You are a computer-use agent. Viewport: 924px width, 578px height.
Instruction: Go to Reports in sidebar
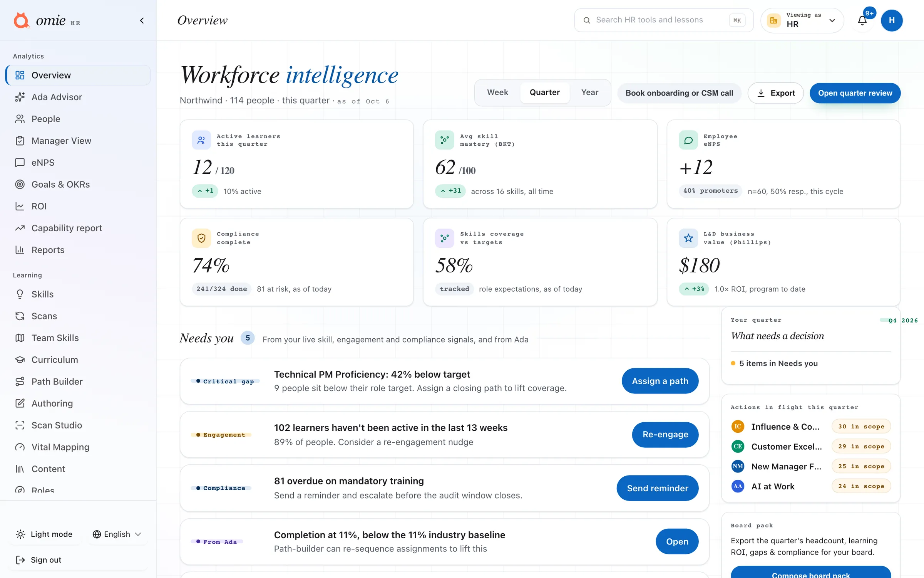78,250
